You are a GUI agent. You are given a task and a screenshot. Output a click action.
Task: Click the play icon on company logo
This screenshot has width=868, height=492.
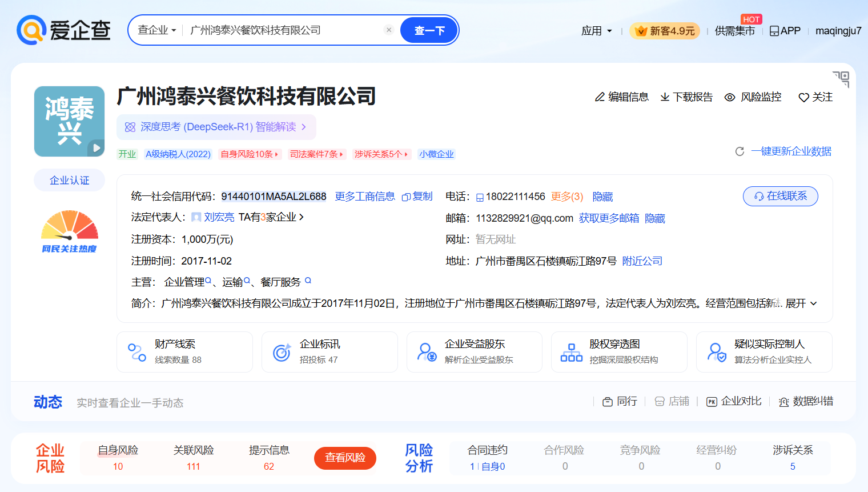97,148
